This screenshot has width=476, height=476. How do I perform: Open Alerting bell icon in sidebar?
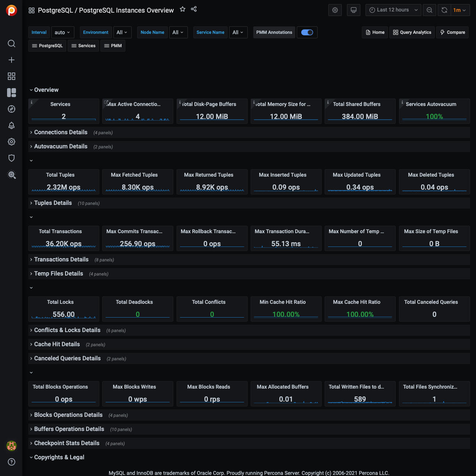[x=12, y=125]
